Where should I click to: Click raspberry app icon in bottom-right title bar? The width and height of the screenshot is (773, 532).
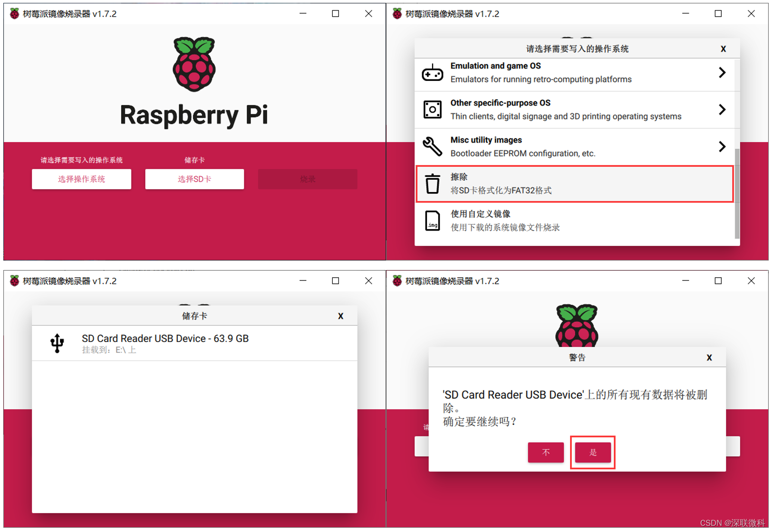click(397, 281)
